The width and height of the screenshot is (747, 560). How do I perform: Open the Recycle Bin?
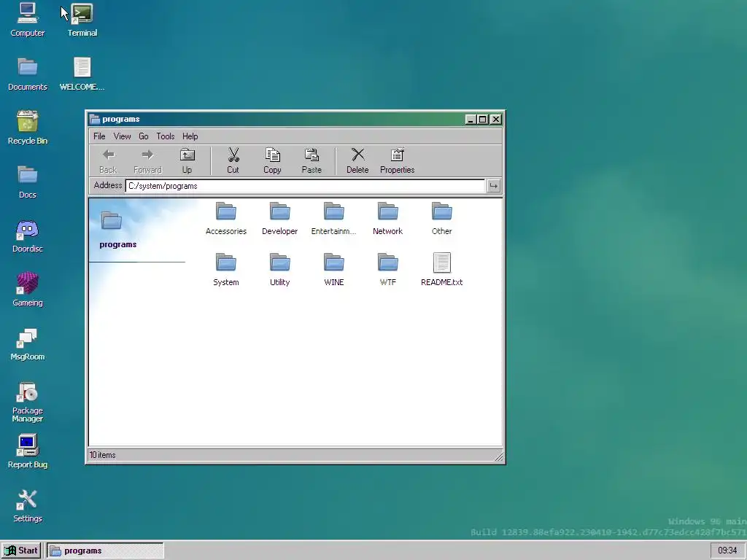coord(27,128)
